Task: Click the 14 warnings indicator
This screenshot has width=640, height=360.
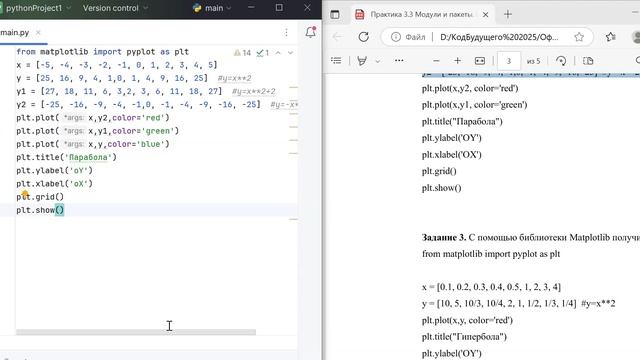Action: pos(242,53)
